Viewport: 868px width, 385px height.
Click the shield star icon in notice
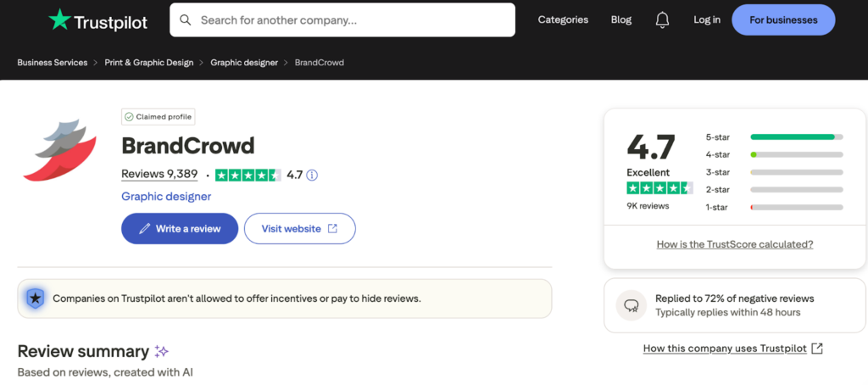point(36,299)
